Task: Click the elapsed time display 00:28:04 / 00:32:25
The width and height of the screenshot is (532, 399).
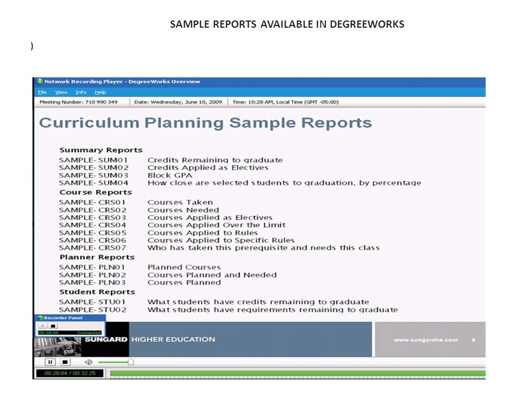Action: [70, 373]
